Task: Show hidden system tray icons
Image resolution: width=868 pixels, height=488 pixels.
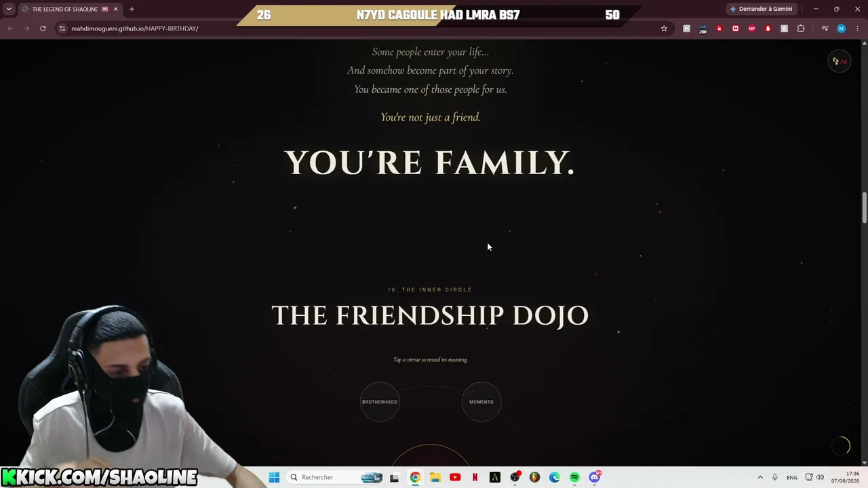Action: tap(760, 477)
